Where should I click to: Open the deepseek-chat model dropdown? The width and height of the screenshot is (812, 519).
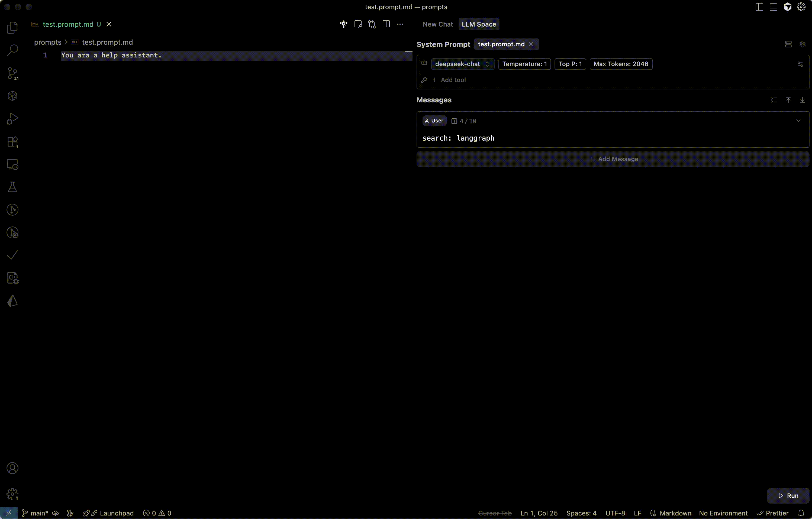pyautogui.click(x=462, y=64)
